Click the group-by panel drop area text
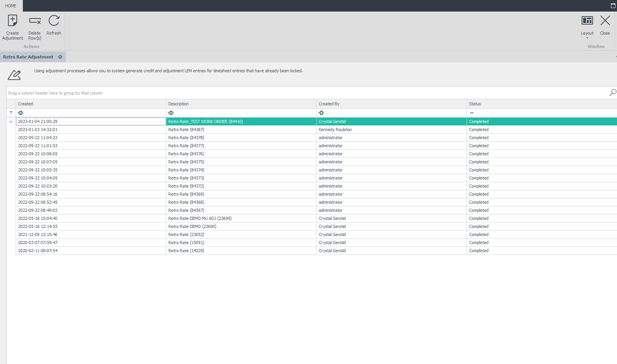Image resolution: width=617 pixels, height=364 pixels. coord(55,93)
